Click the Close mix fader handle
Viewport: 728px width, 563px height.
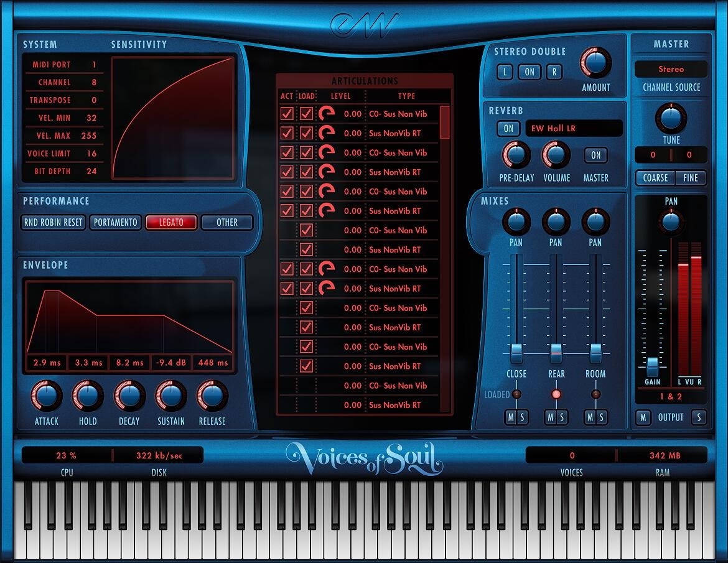pos(516,353)
